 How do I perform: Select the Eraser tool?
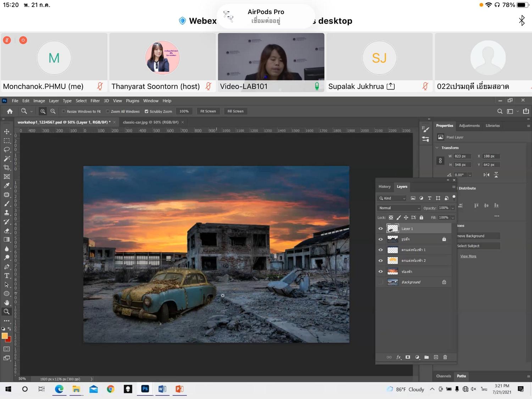click(x=7, y=231)
